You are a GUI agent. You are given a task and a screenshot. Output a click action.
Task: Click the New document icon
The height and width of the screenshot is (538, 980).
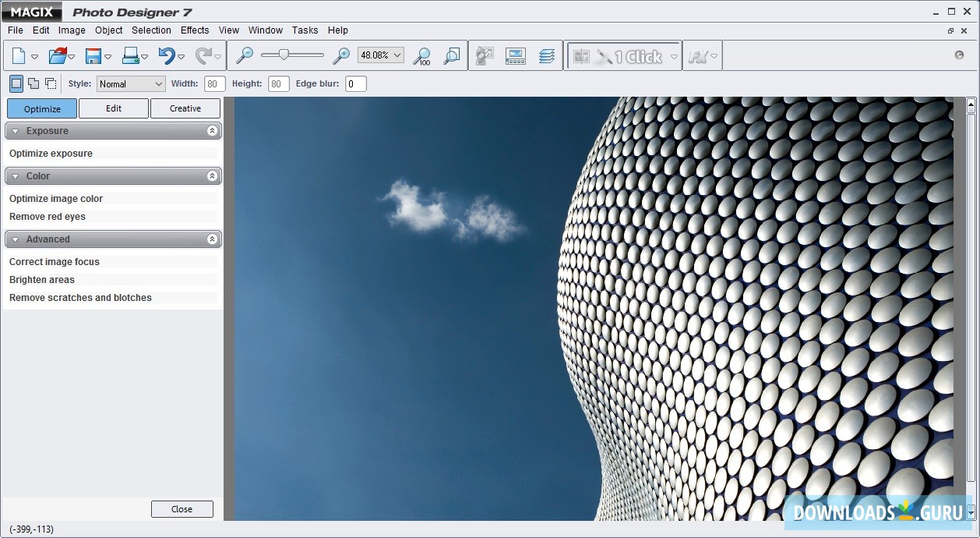click(x=18, y=56)
